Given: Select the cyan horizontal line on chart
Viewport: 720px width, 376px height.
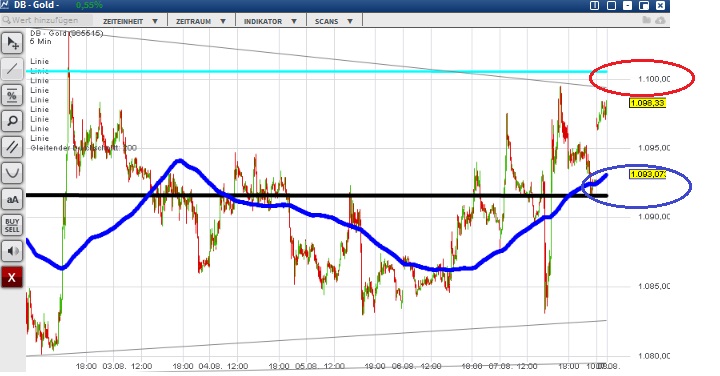Looking at the screenshot, I should (317, 71).
